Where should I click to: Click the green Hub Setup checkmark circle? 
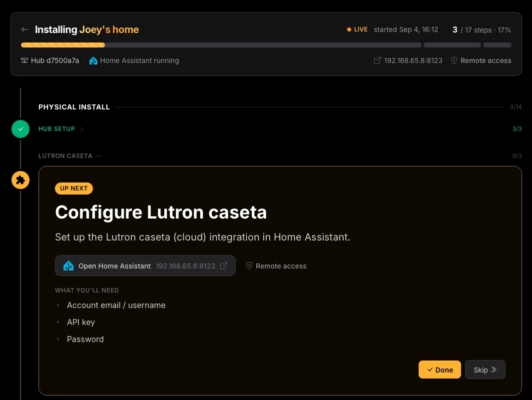point(20,129)
